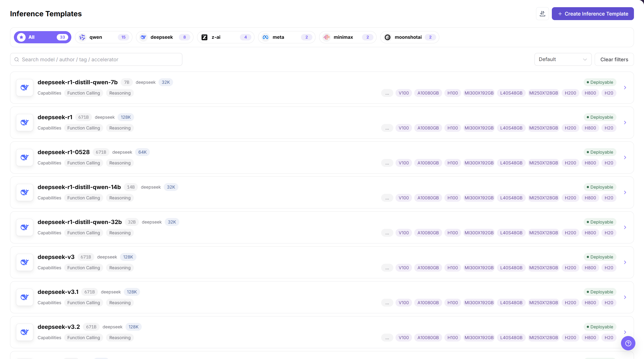Click the search magnifier icon

(17, 60)
